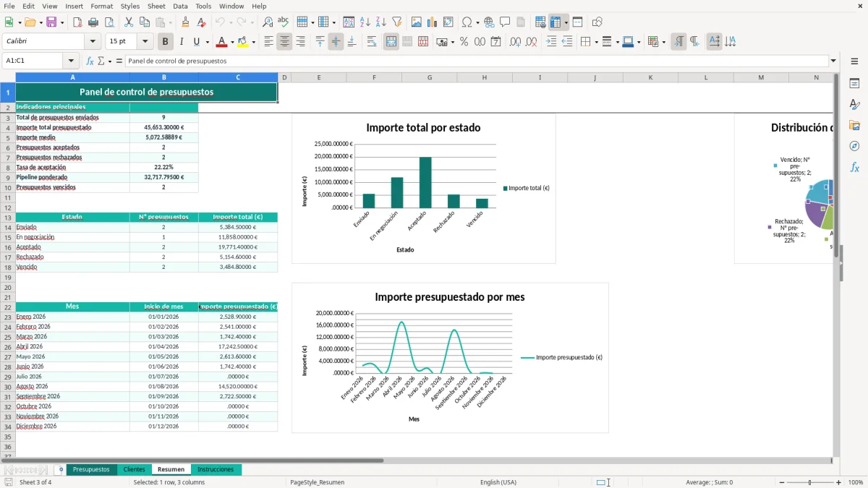Switch to the Presupuestos sheet tab
This screenshot has height=488, width=868.
click(91, 469)
